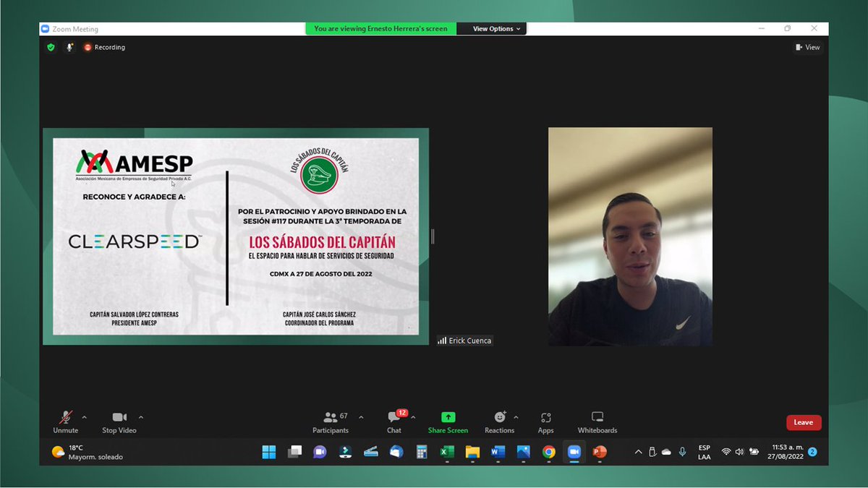Click the Zoom icon on taskbar
This screenshot has height=488, width=868.
click(574, 452)
